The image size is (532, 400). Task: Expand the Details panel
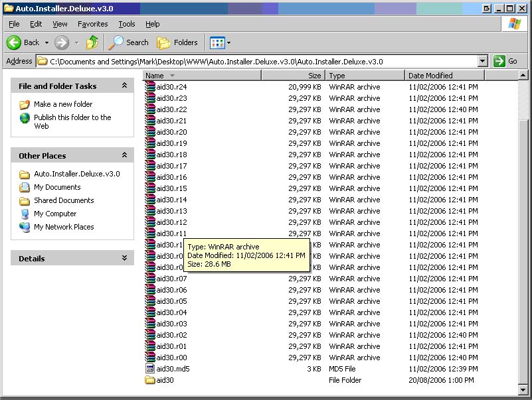[x=124, y=258]
